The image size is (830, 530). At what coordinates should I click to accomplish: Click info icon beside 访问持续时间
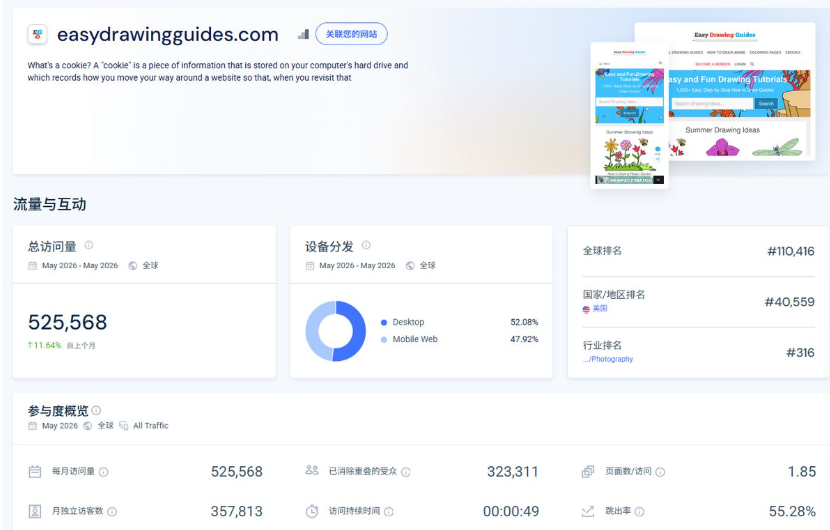point(389,511)
